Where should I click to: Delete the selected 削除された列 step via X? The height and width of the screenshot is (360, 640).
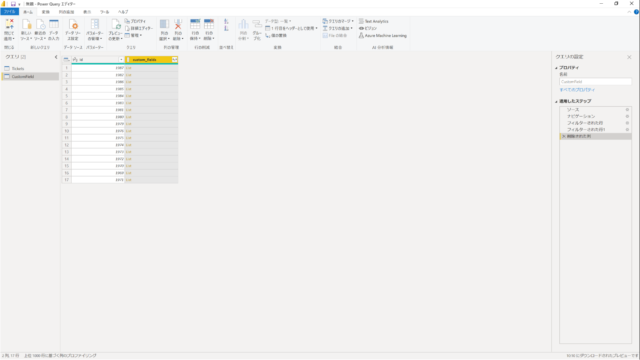564,136
